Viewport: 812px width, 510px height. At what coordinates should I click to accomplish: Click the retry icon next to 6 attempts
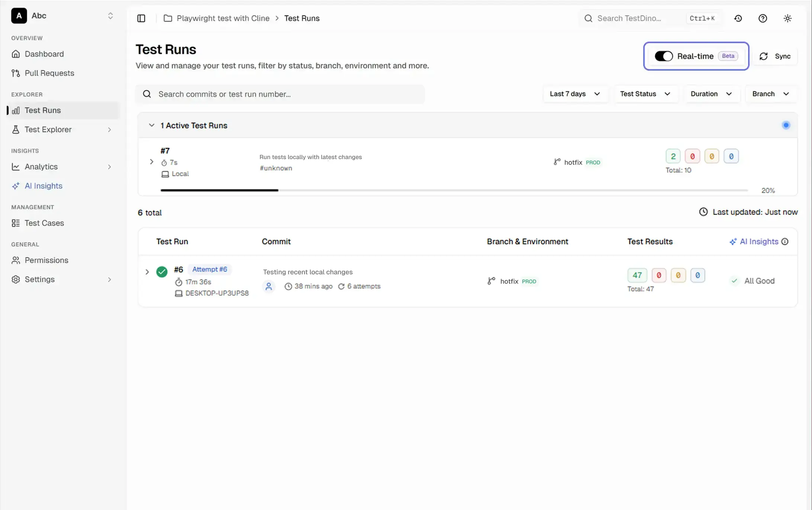pos(341,287)
